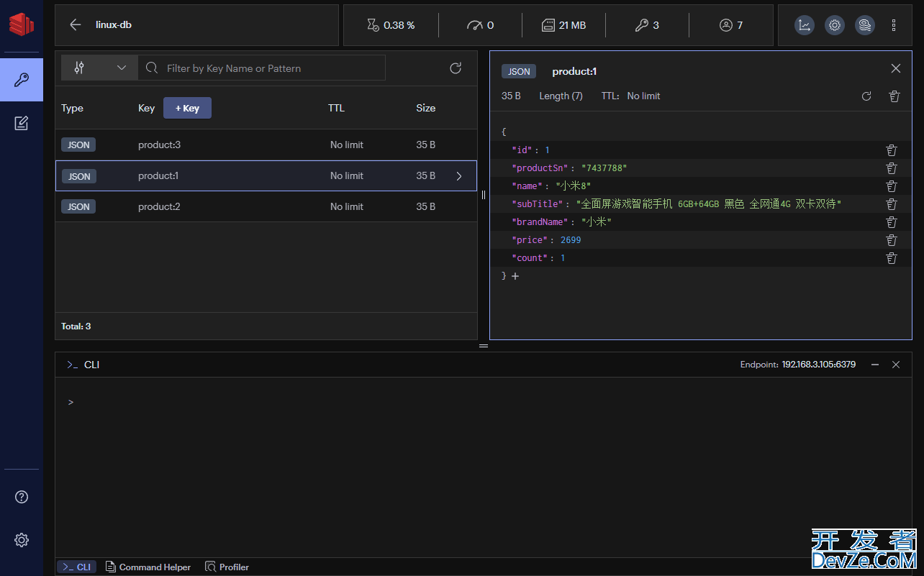Focus the Filter by Key Name field
Screen dimensions: 924x576
click(x=262, y=68)
